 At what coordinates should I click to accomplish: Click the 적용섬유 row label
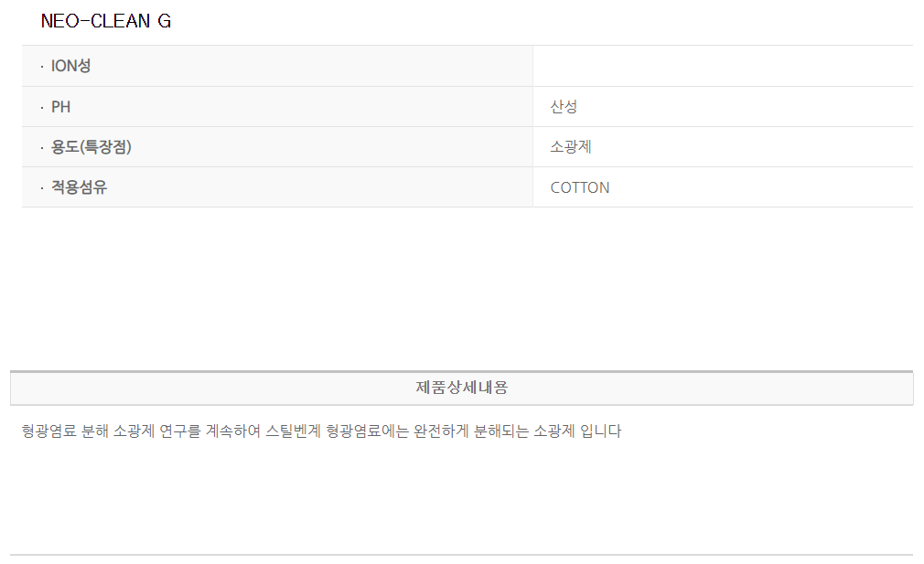79,187
